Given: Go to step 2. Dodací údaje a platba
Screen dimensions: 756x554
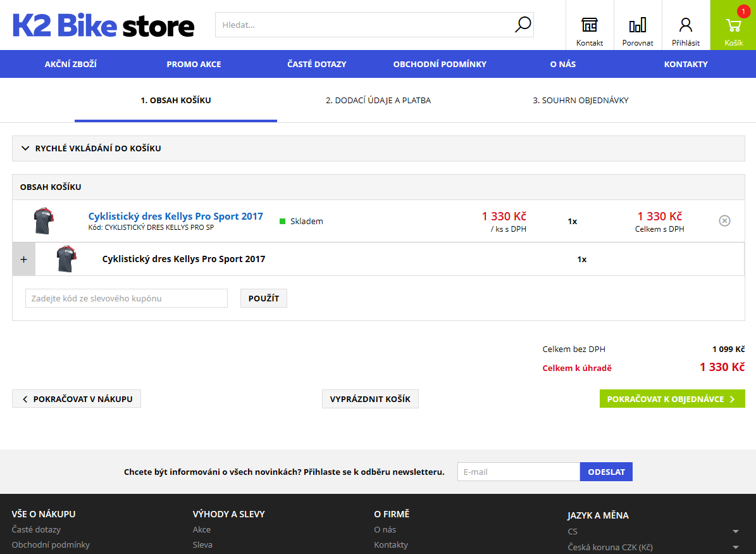Looking at the screenshot, I should (378, 101).
